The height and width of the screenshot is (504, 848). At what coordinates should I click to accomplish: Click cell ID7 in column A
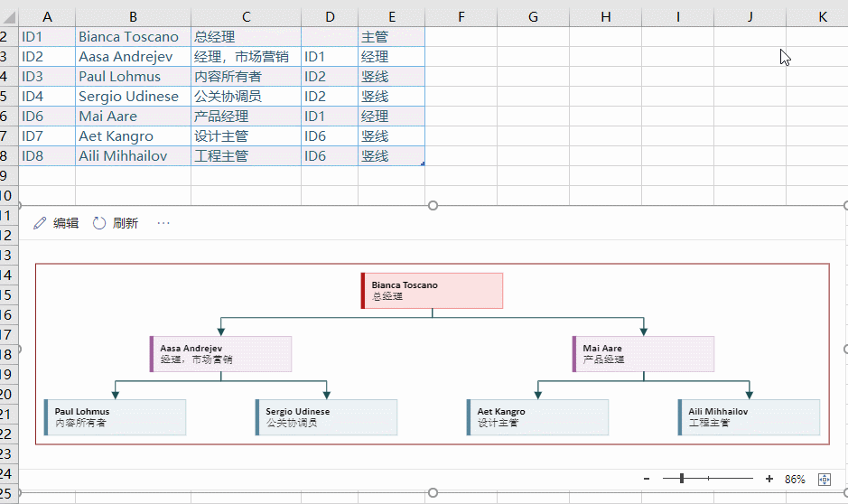(x=47, y=136)
